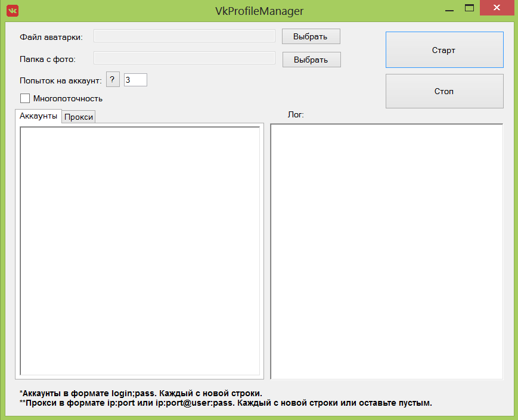Stop the process with Стоп button
This screenshot has height=420, width=518.
[444, 91]
